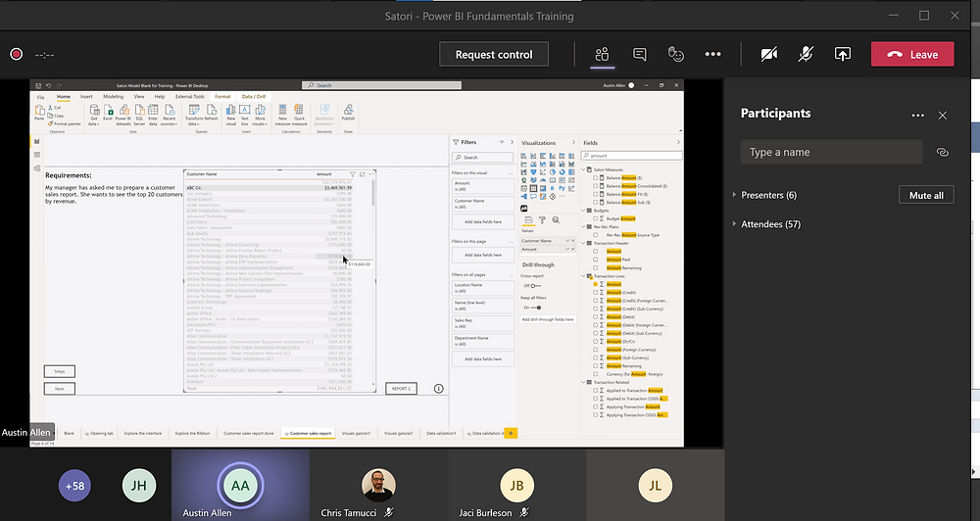Open Participants panel more options ellipsis
Viewport: 980px width, 521px height.
pos(917,115)
